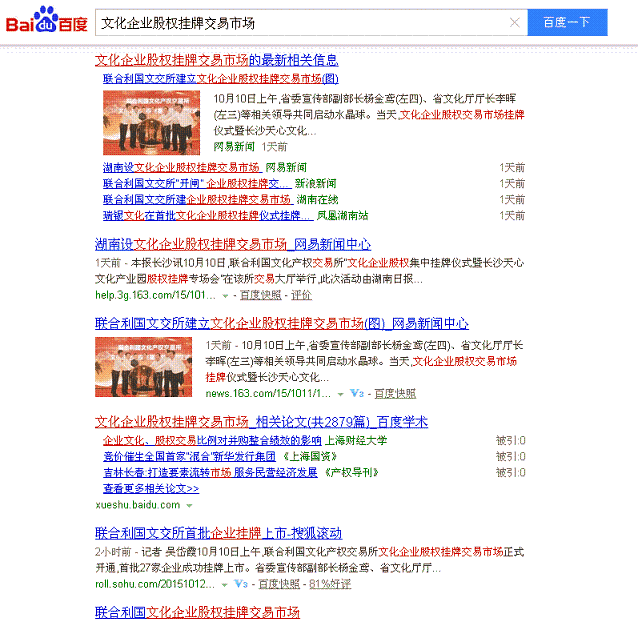Click xueshu.baidu.com green URL text

point(138,505)
